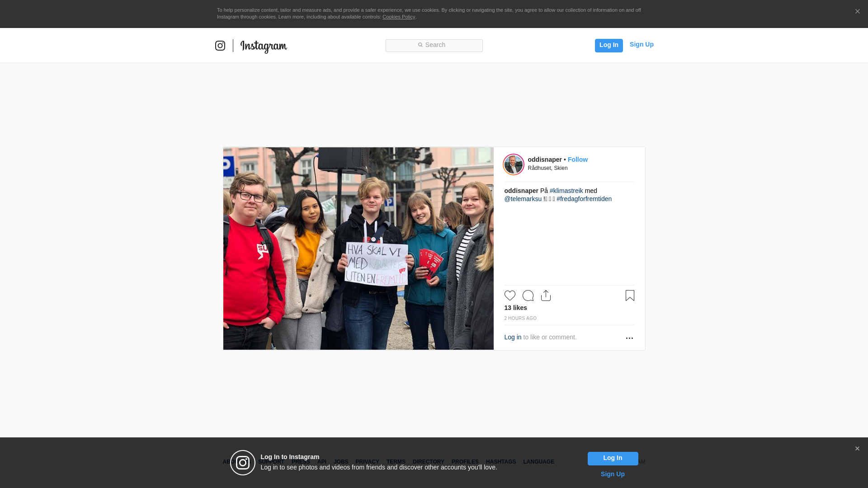This screenshot has height=488, width=868.
Task: Open the #klimastreik hashtag
Action: pos(566,191)
